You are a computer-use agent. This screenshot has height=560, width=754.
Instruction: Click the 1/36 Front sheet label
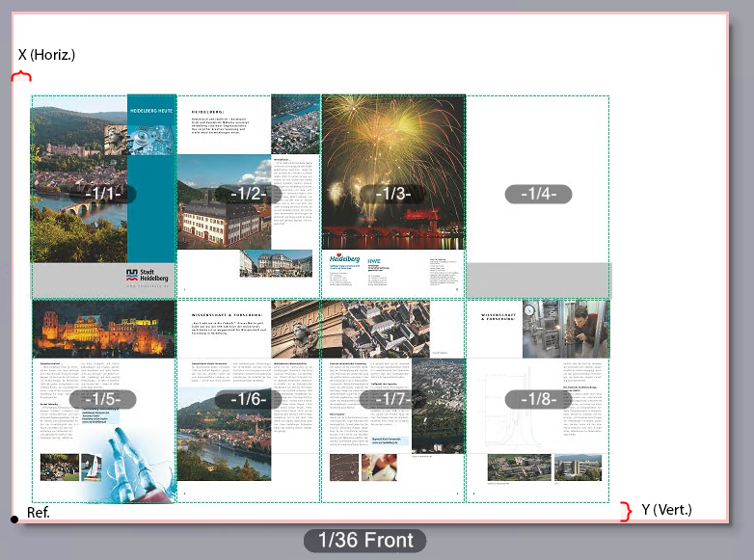(x=365, y=541)
